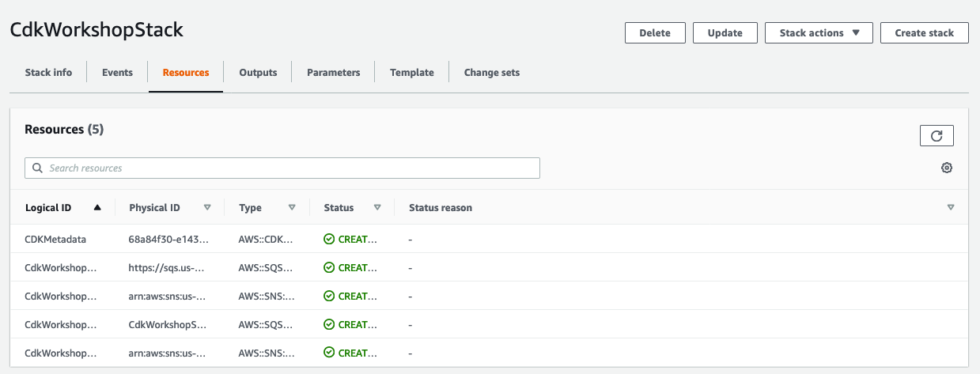This screenshot has width=980, height=374.
Task: Open the Outputs tab
Action: click(x=258, y=72)
